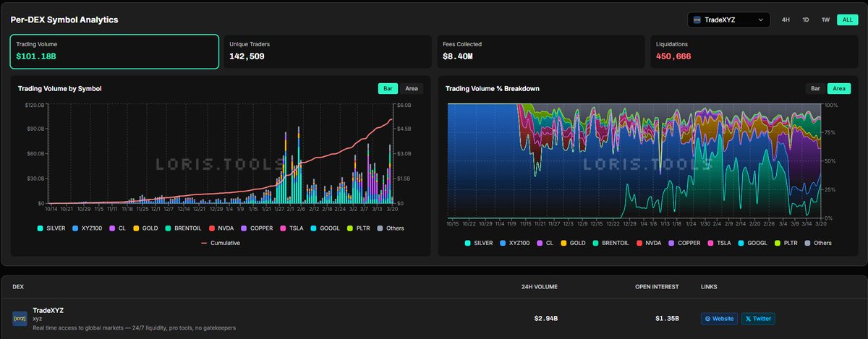Screen dimensions: 868x339
Task: Toggle Cumulative line in left chart legend
Action: [220, 243]
